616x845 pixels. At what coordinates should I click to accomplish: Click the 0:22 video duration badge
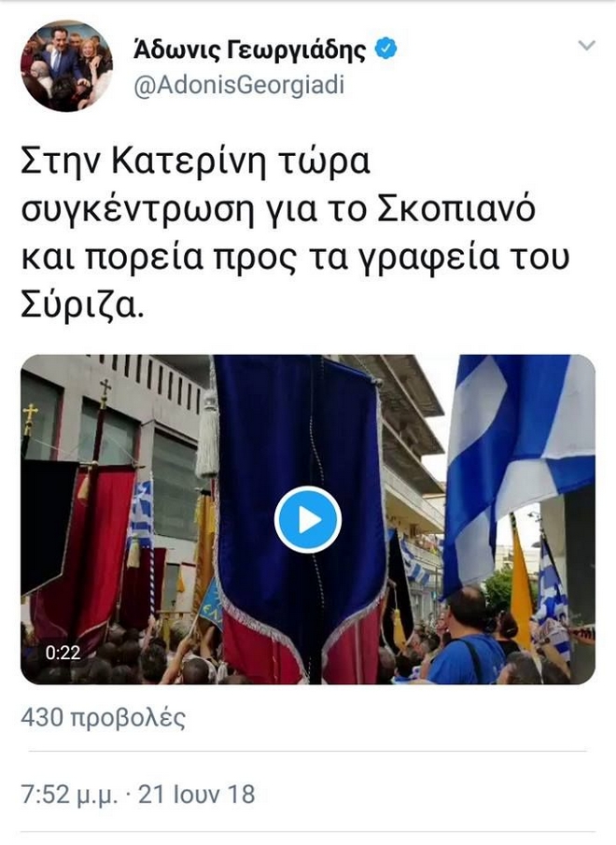[x=63, y=653]
